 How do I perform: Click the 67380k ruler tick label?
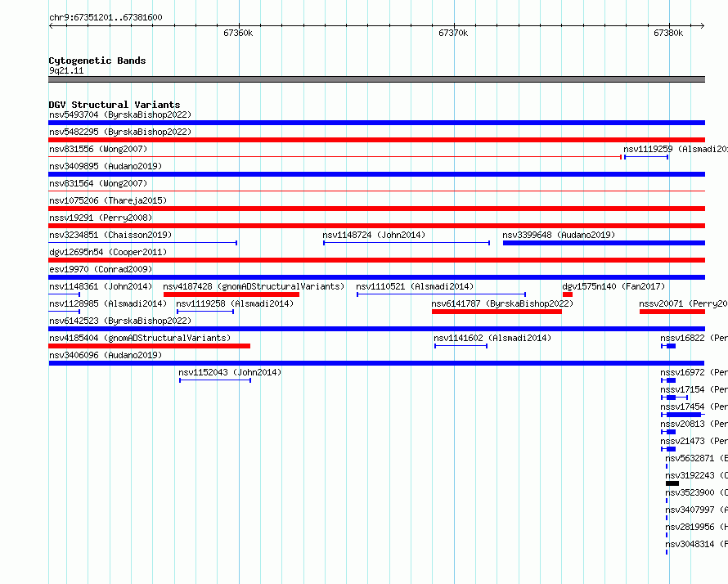668,33
